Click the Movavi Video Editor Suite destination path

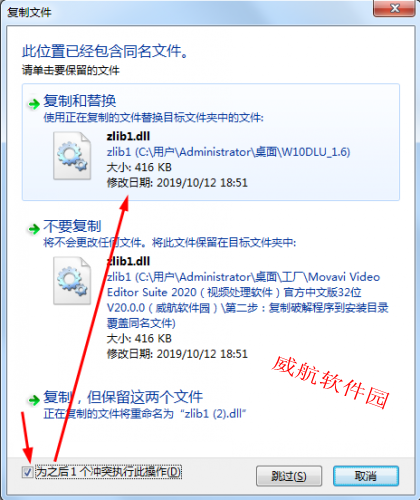(x=247, y=300)
